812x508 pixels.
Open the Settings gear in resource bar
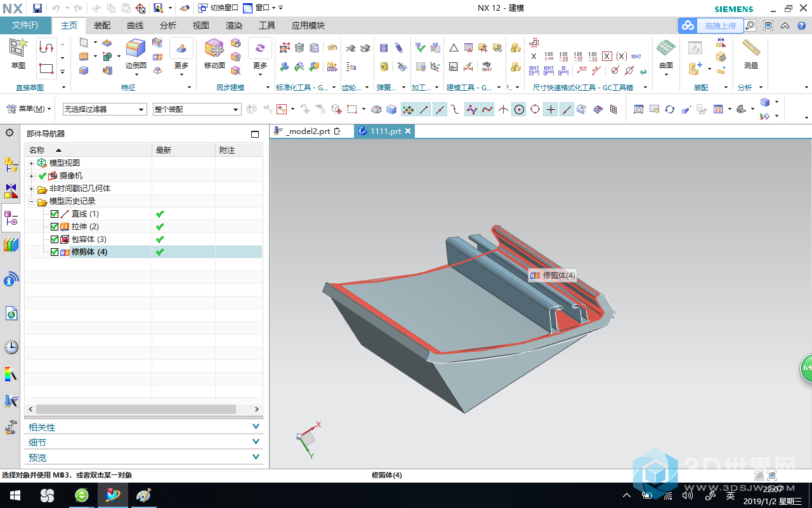click(x=10, y=133)
